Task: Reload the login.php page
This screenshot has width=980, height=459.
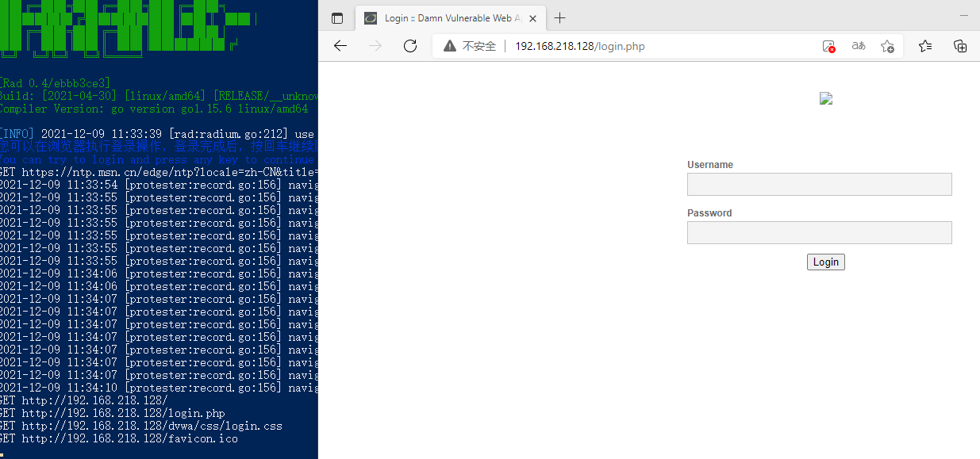Action: [x=410, y=46]
